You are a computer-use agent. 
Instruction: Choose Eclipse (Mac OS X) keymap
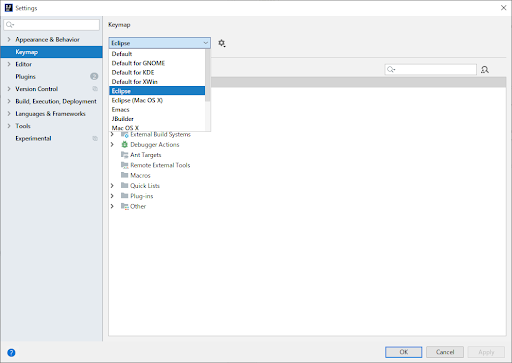click(157, 100)
